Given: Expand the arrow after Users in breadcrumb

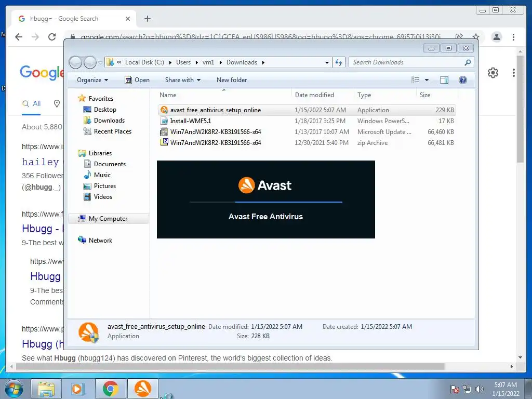Looking at the screenshot, I should (x=197, y=62).
